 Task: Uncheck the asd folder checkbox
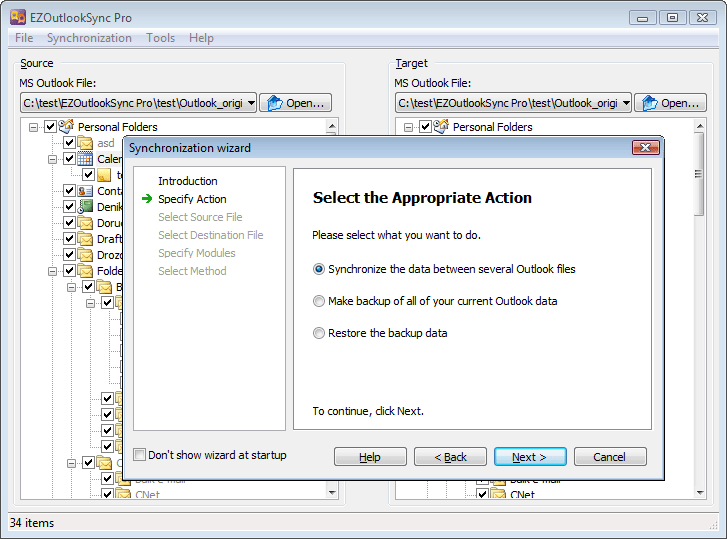69,143
